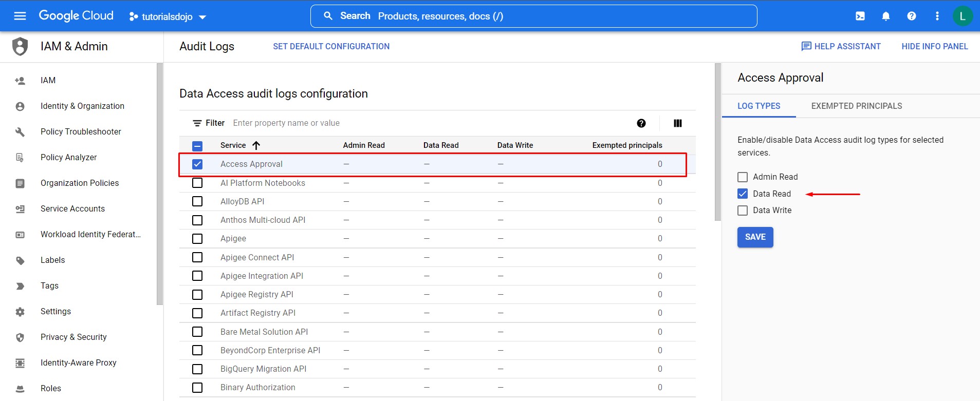Click the Apigee Connect API row name
Viewport: 980px width, 401px height.
(x=257, y=258)
